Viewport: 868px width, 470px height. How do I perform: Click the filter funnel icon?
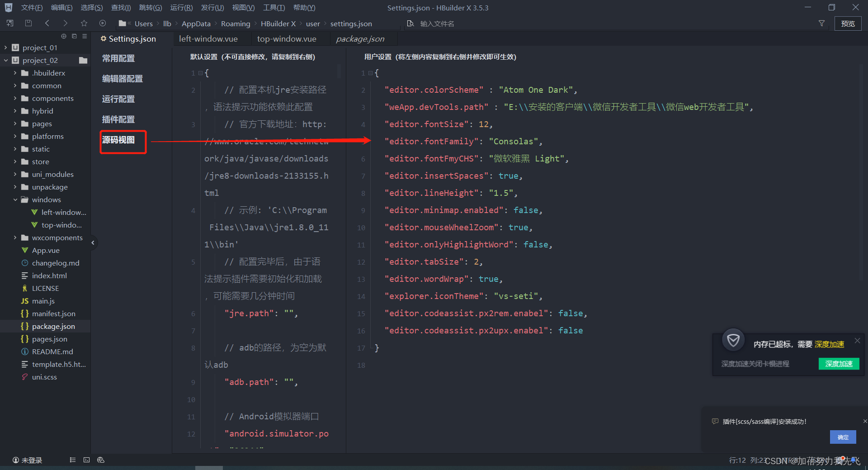[821, 23]
